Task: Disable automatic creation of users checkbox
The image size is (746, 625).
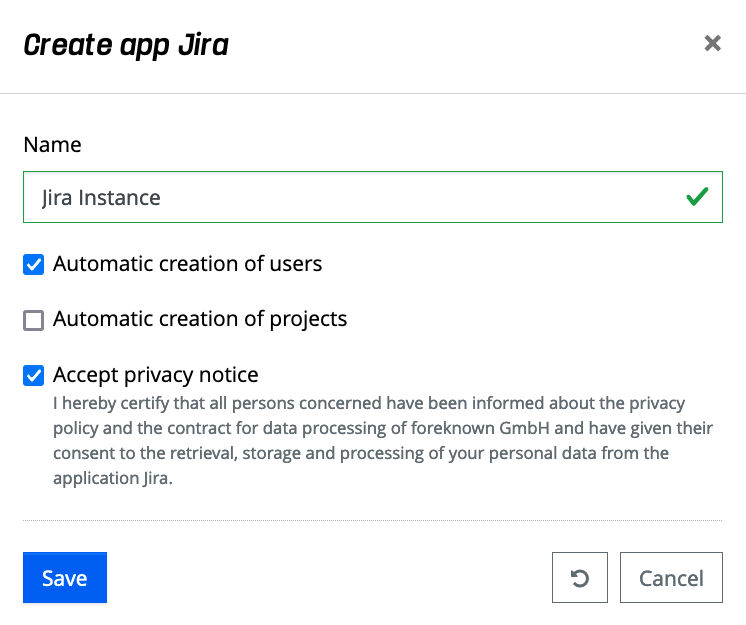Action: click(x=34, y=265)
